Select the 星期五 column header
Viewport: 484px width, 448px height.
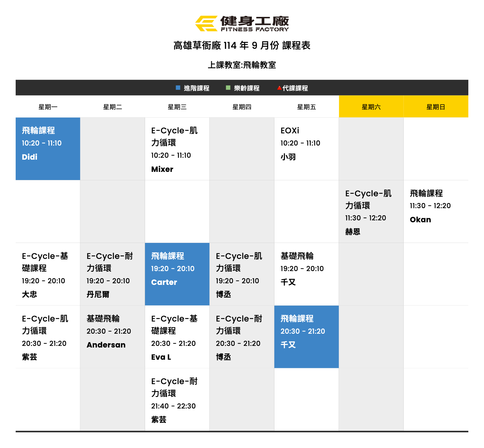tap(307, 107)
